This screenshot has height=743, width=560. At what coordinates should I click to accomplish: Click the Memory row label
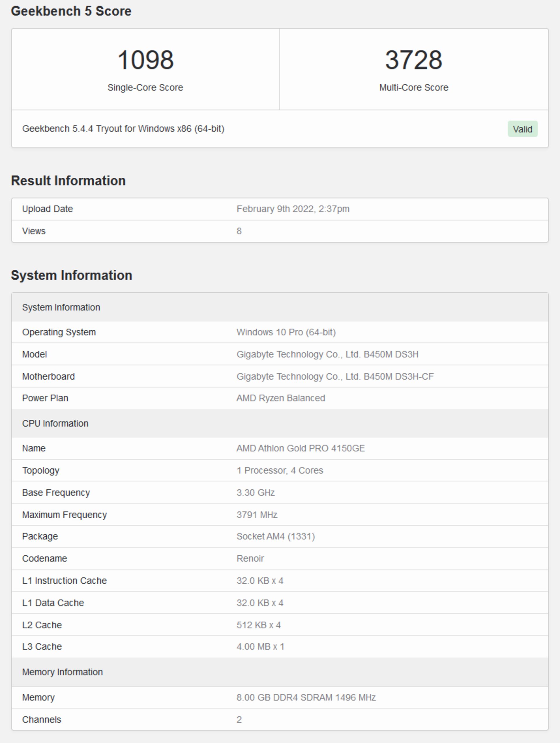[x=38, y=698]
